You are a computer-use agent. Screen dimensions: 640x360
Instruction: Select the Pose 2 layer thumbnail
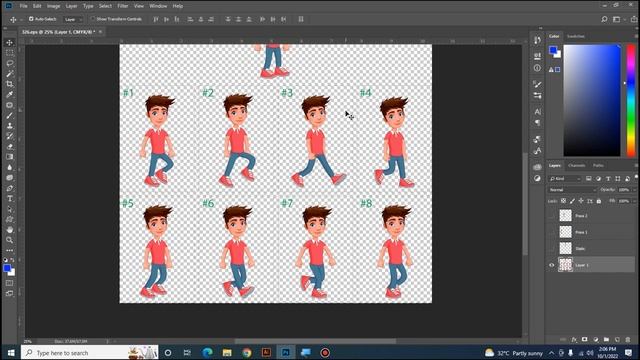[565, 216]
